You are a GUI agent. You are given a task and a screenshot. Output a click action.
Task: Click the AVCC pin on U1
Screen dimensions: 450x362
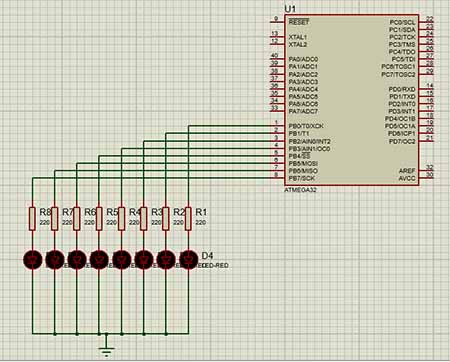[407, 178]
